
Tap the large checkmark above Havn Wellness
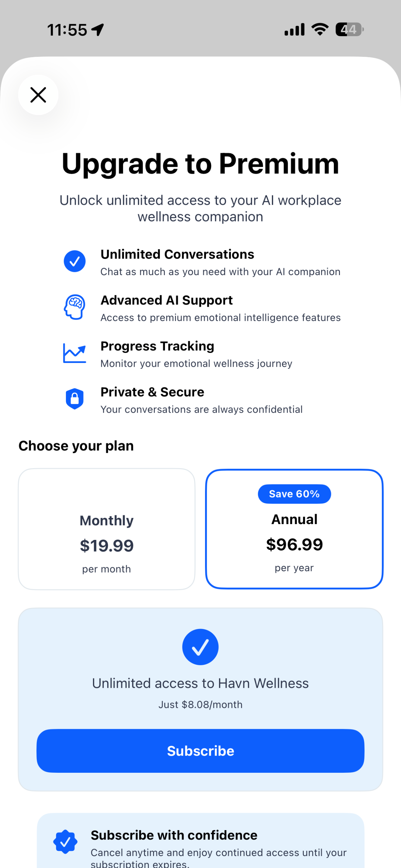pyautogui.click(x=200, y=646)
